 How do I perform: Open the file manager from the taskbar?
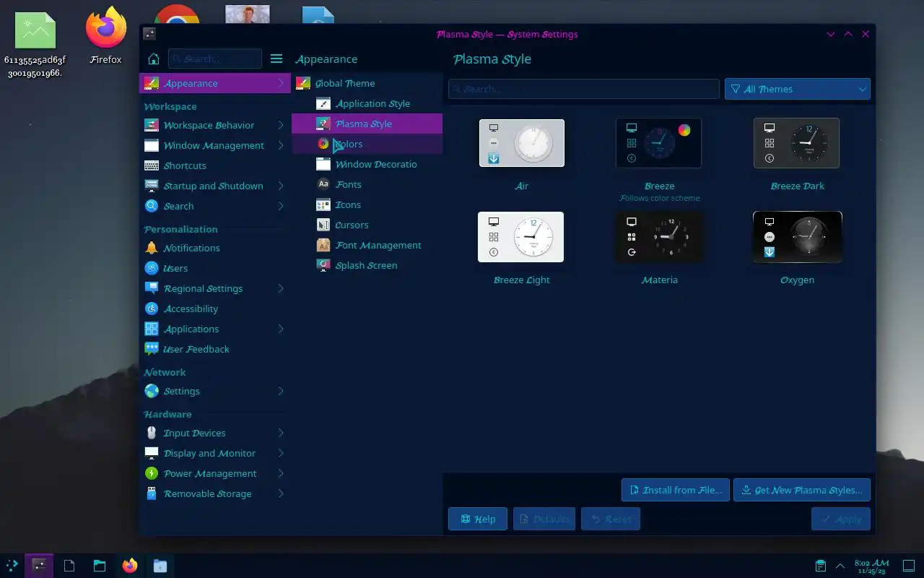pos(100,566)
